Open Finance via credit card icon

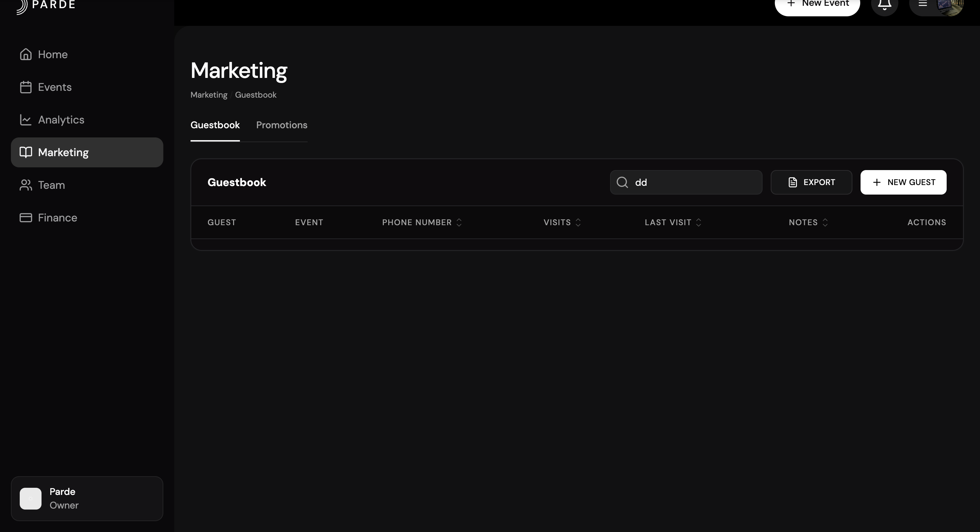tap(26, 217)
